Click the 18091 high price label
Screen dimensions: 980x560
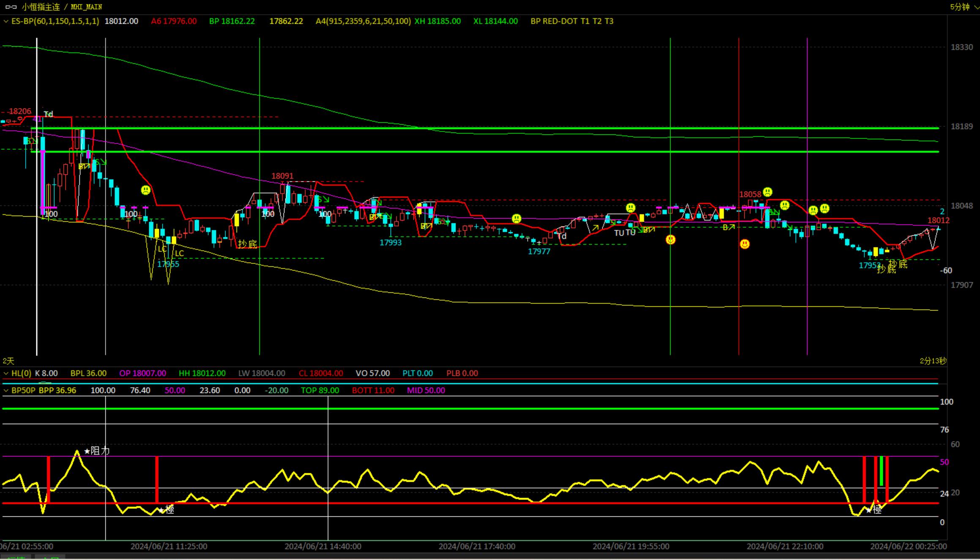tap(282, 176)
